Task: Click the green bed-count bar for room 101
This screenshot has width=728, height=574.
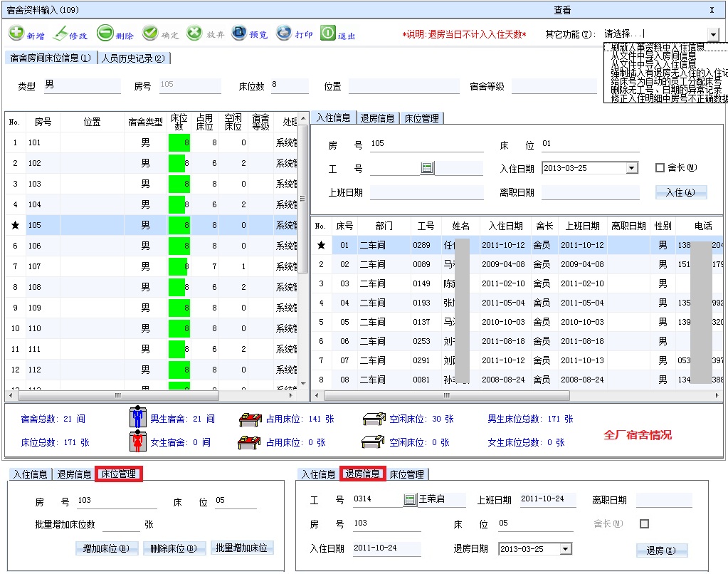Action: pyautogui.click(x=179, y=142)
